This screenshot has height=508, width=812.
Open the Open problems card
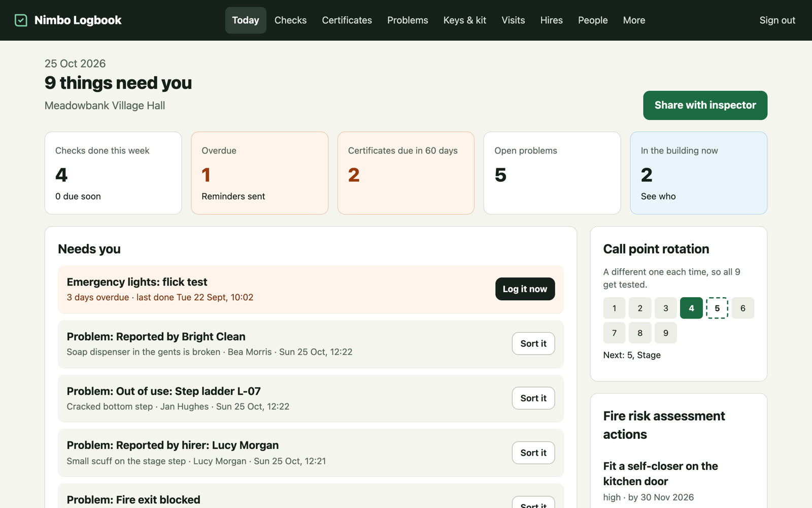(x=552, y=173)
